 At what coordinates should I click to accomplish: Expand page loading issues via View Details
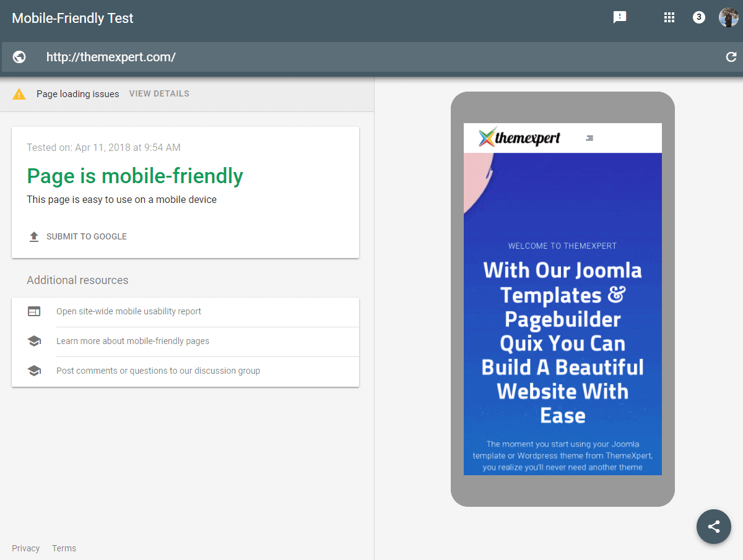pyautogui.click(x=159, y=94)
